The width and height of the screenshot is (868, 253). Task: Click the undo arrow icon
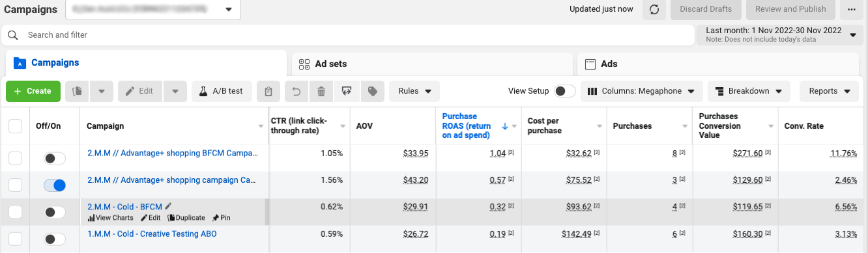tap(297, 91)
